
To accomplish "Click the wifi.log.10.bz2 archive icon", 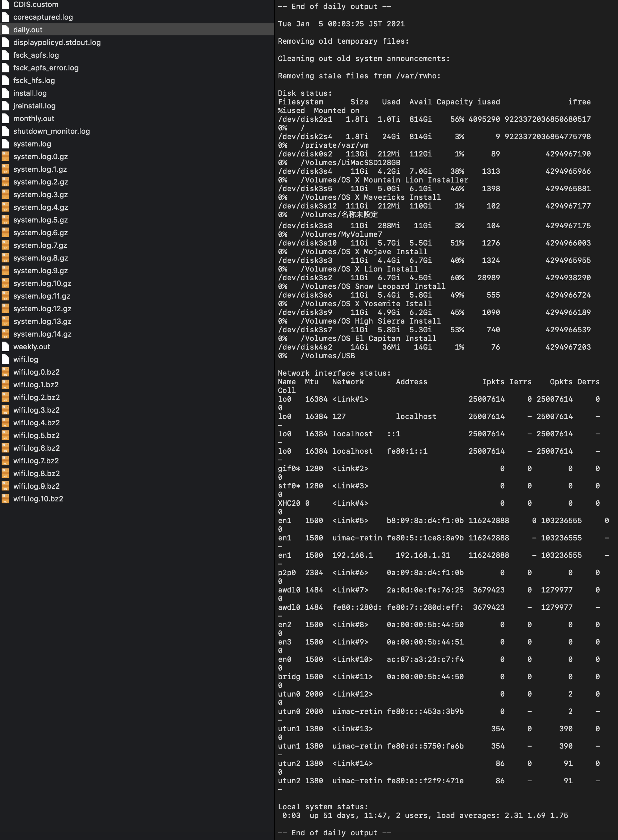I will [5, 498].
